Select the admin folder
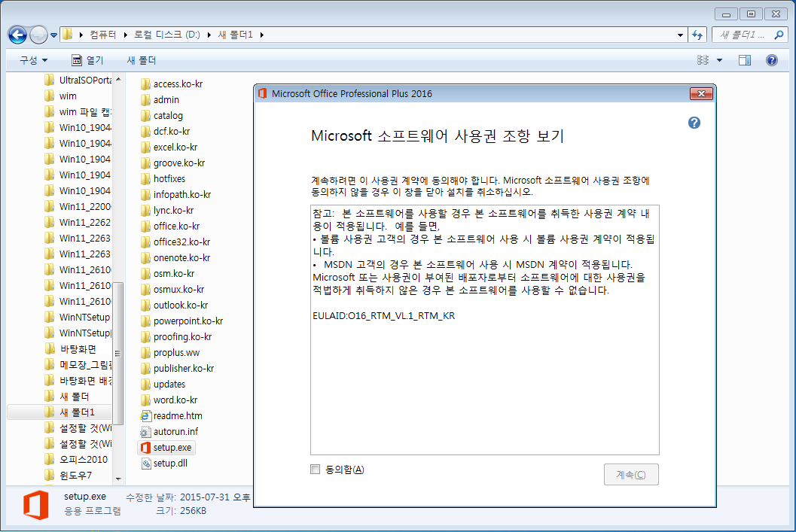 [x=160, y=100]
